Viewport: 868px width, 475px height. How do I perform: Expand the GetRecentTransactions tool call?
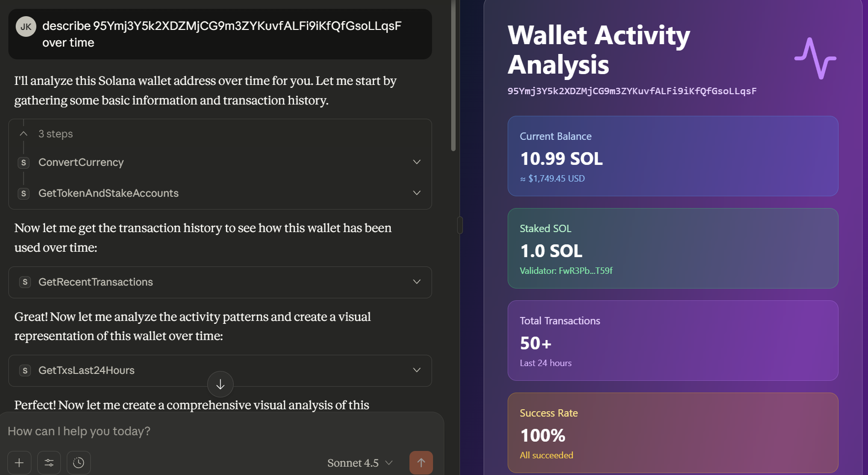coord(220,282)
